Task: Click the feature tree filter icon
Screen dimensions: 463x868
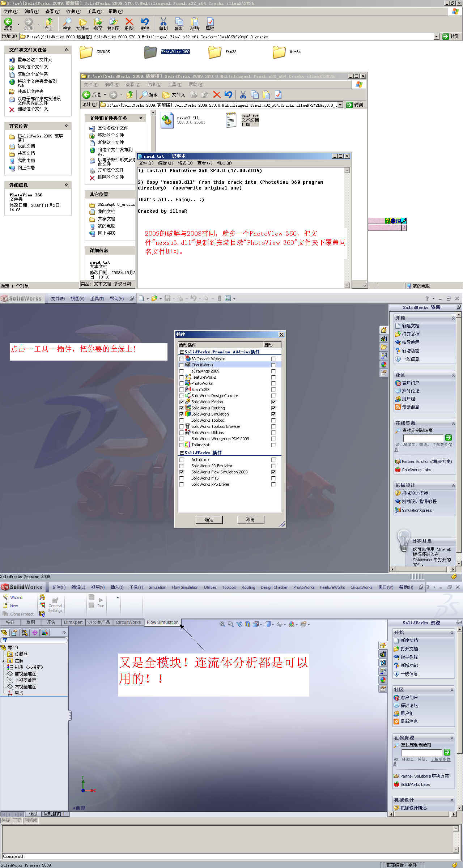Action: (x=5, y=640)
